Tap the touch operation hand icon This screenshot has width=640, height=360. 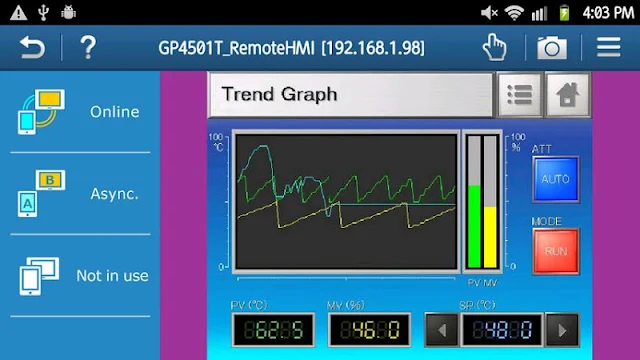494,48
